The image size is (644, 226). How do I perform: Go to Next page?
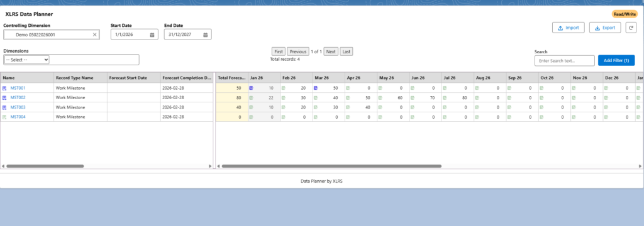[331, 51]
